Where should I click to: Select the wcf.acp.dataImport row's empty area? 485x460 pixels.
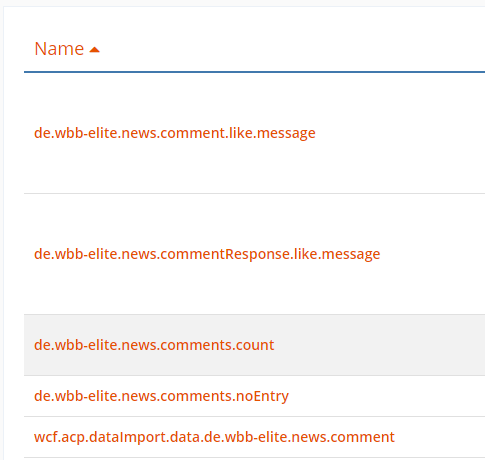440,437
